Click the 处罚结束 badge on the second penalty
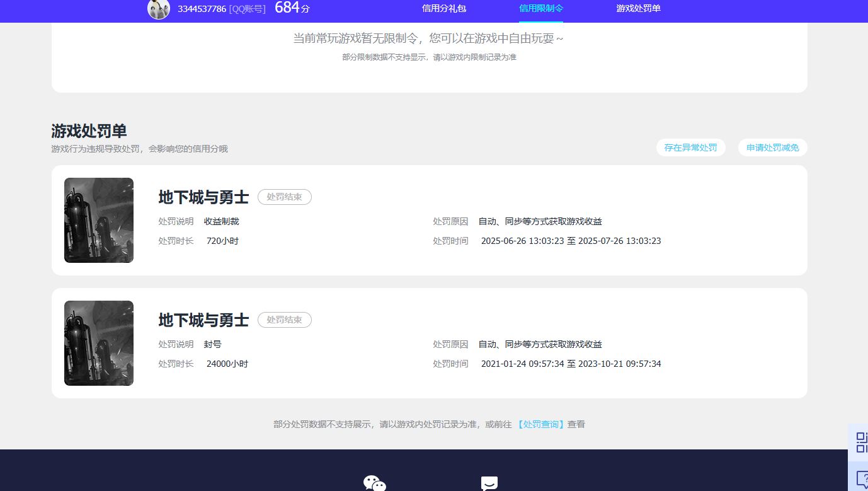The height and width of the screenshot is (491, 868). tap(284, 320)
